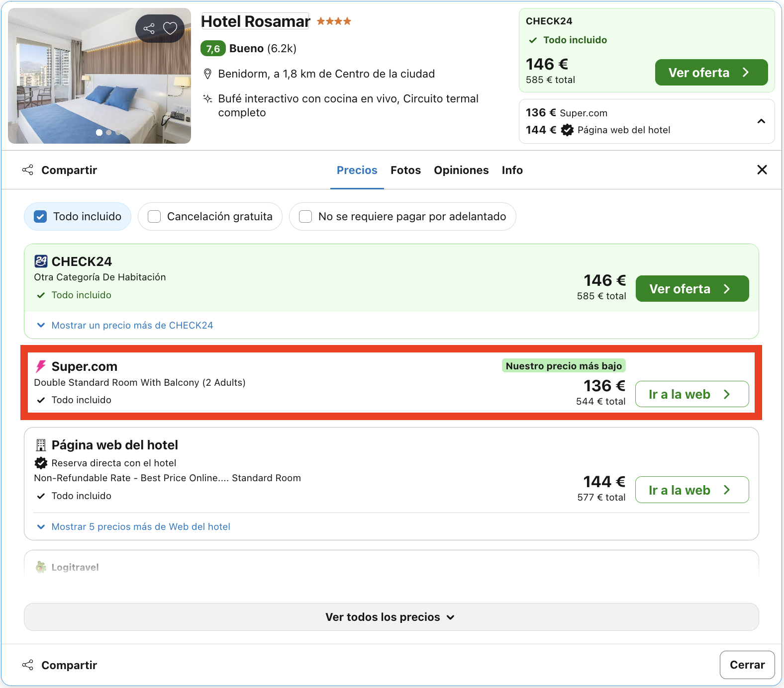This screenshot has width=784, height=688.
Task: Enable Cancelación gratuita filter
Action: 210,217
